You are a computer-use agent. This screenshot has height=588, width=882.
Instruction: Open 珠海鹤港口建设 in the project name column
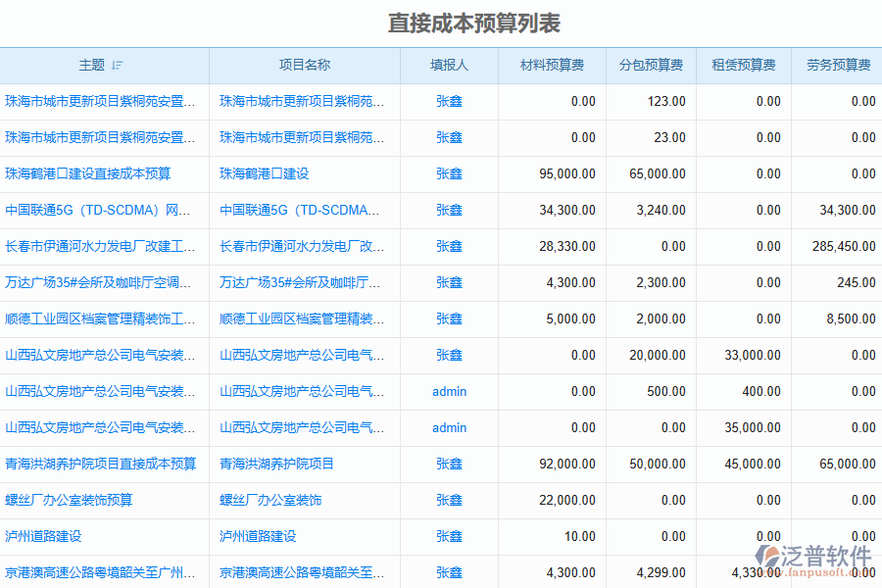click(x=265, y=173)
